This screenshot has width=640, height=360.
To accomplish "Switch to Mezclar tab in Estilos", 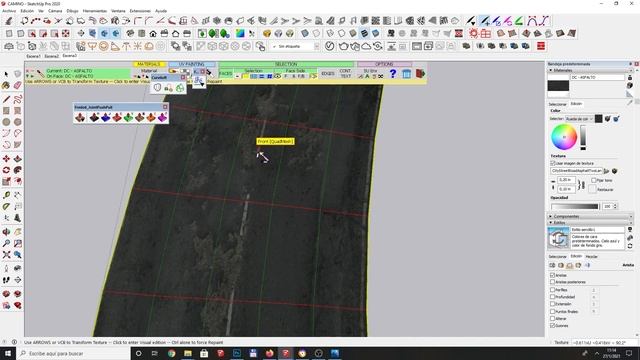I will (x=591, y=257).
